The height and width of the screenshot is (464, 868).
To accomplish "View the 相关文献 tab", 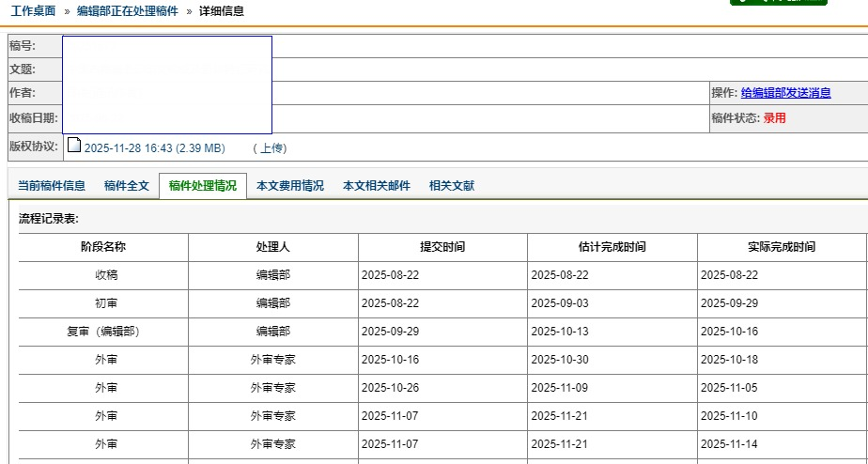I will click(452, 186).
